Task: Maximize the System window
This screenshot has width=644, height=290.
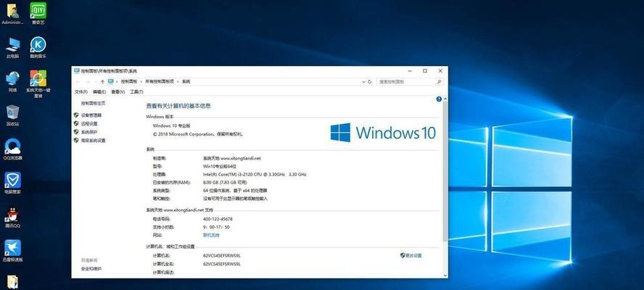Action: [425, 70]
